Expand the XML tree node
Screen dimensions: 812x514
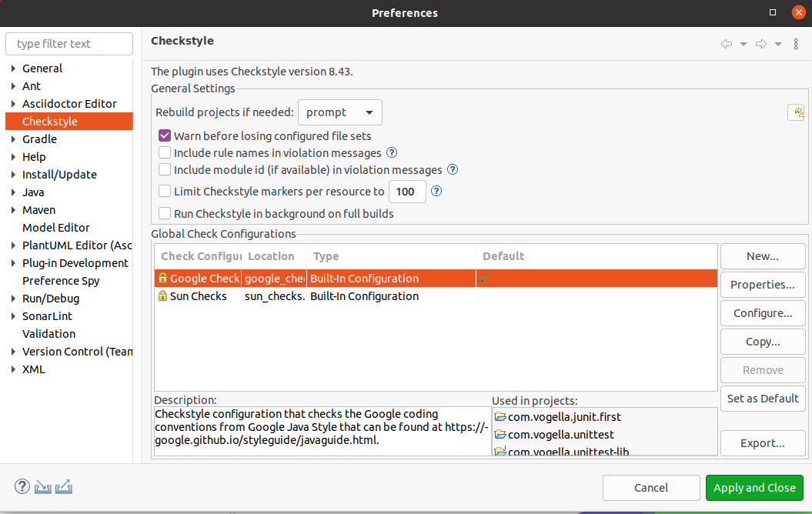click(x=13, y=369)
